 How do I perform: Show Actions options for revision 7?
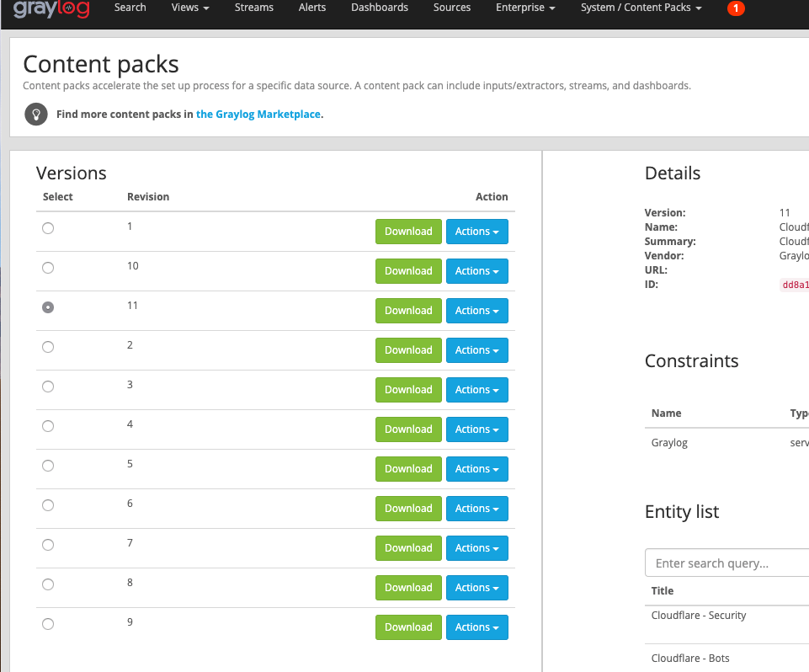[476, 548]
